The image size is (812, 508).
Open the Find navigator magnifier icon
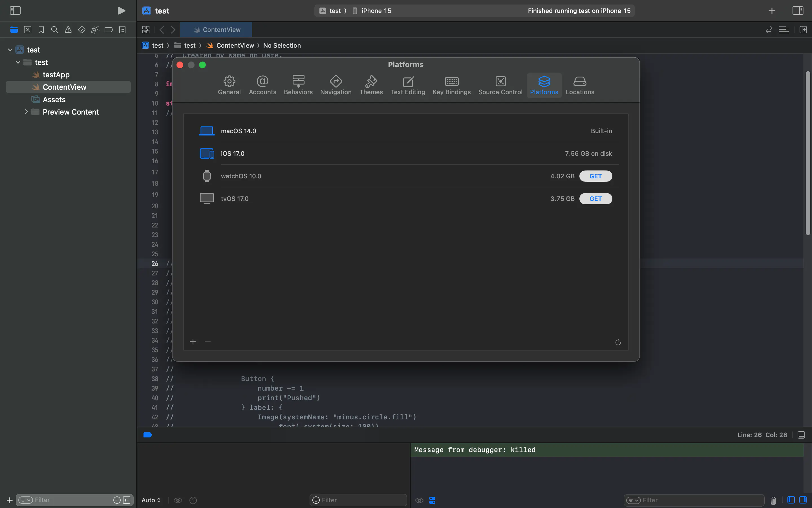click(x=54, y=30)
